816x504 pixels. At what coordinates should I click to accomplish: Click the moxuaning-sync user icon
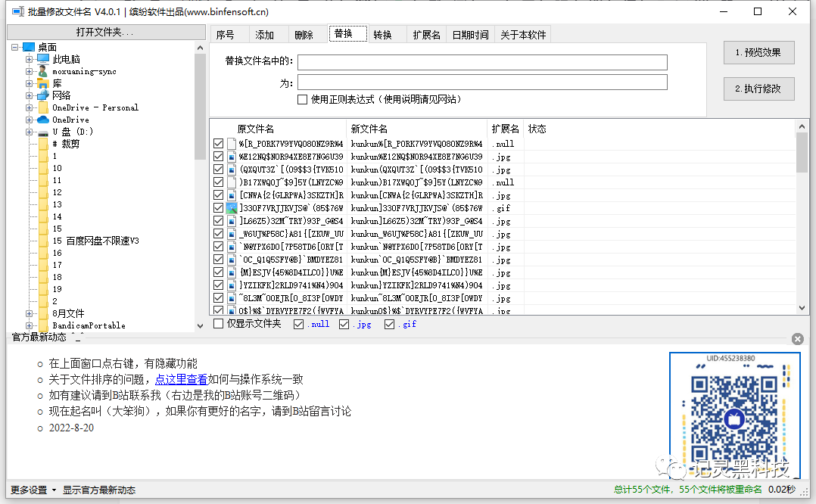coord(42,71)
